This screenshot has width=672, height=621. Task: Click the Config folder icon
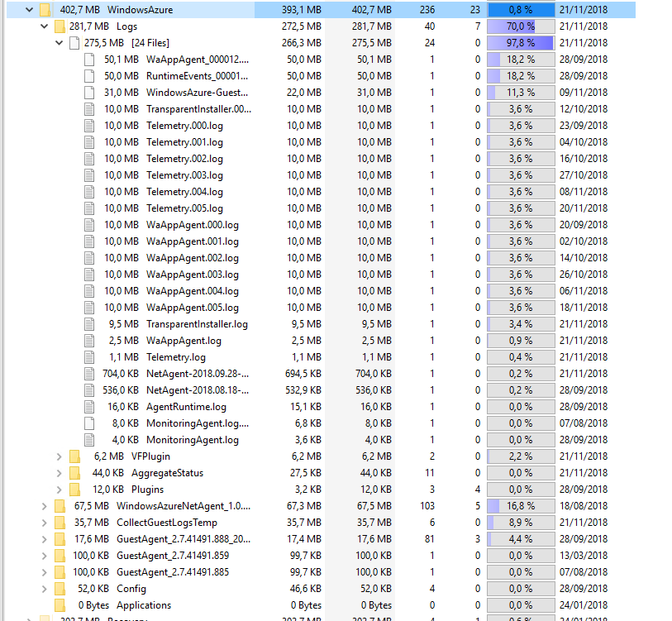point(60,589)
